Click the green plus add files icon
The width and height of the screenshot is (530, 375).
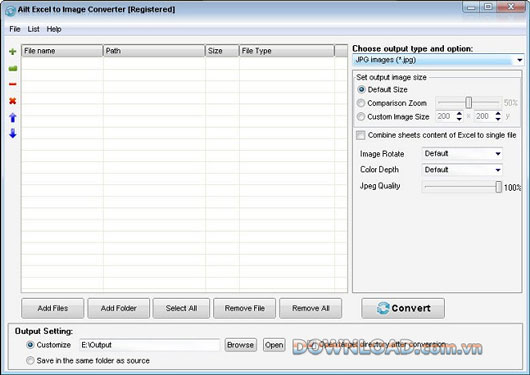coord(13,51)
